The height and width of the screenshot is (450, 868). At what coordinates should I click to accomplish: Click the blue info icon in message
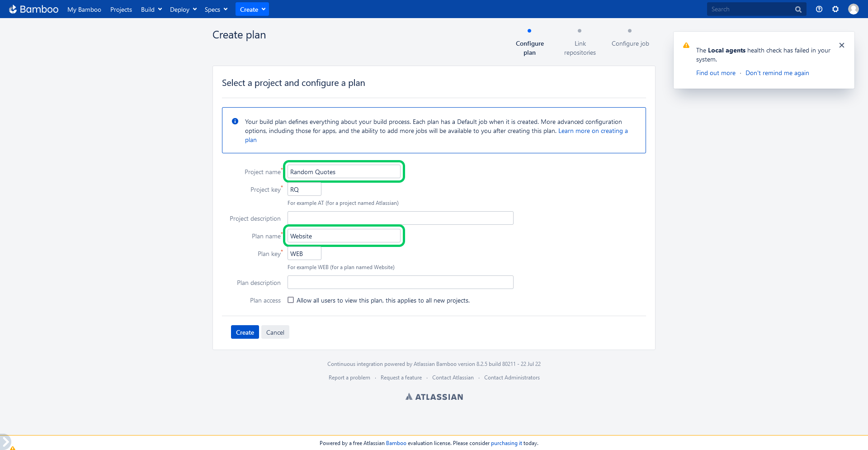[x=235, y=121]
